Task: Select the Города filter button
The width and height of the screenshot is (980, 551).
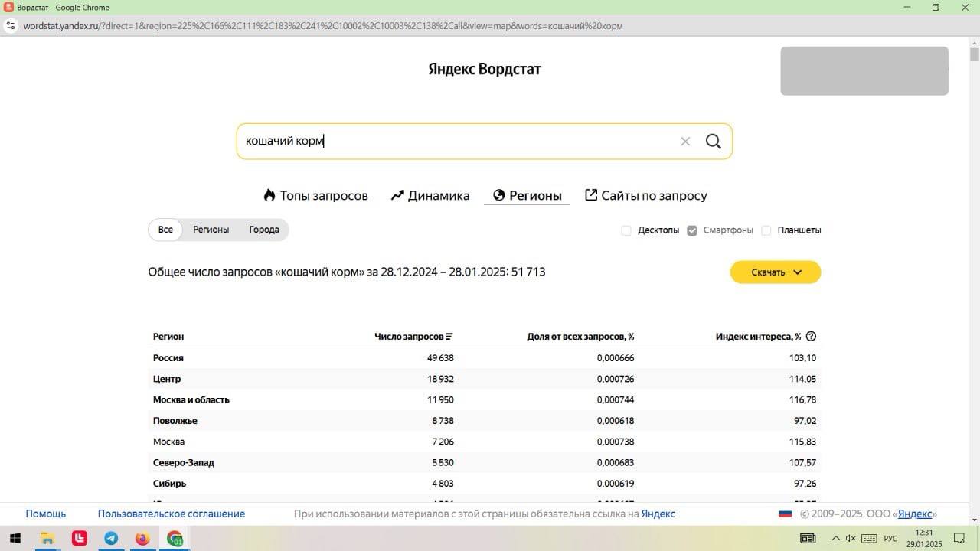Action: (264, 230)
